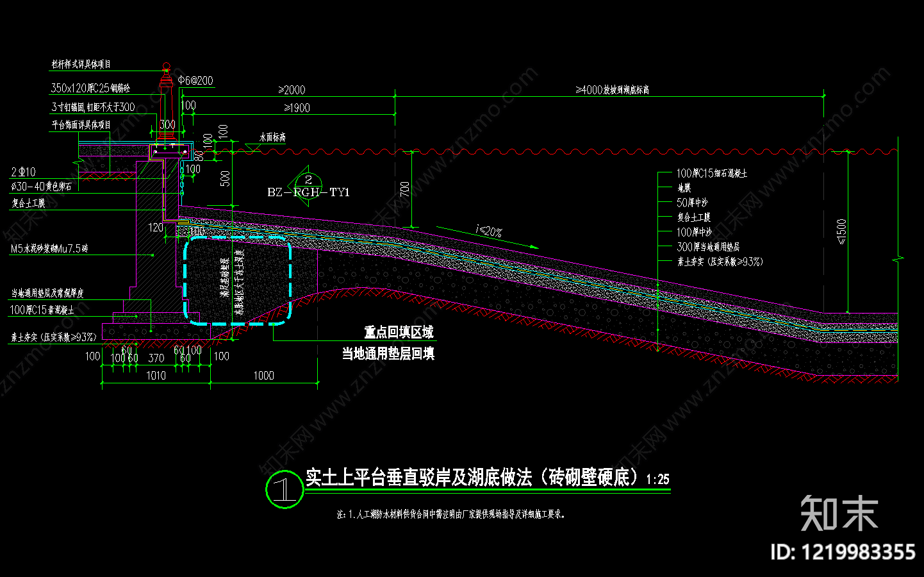Screen dimensions: 924x577
Task: Click the '地膜' layer label
Action: [684, 188]
